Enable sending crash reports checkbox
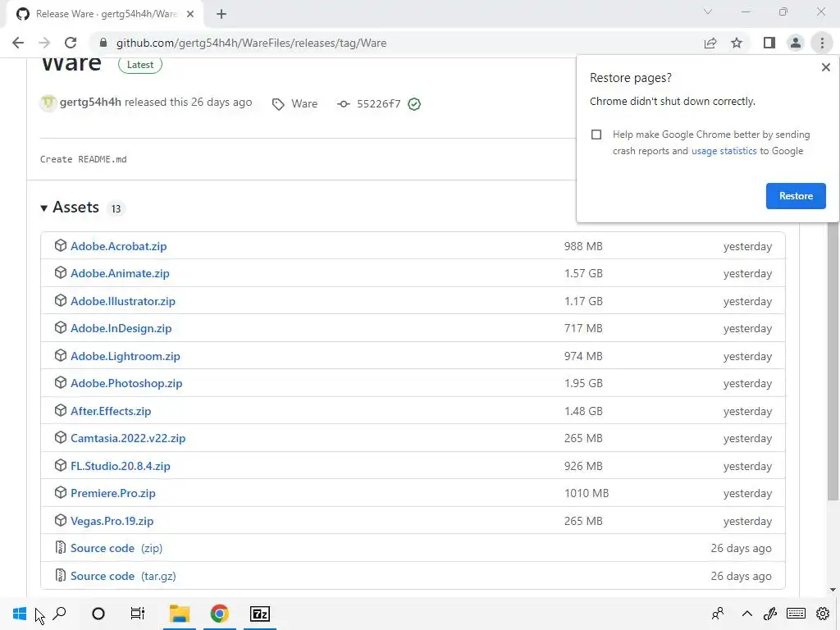 [596, 135]
